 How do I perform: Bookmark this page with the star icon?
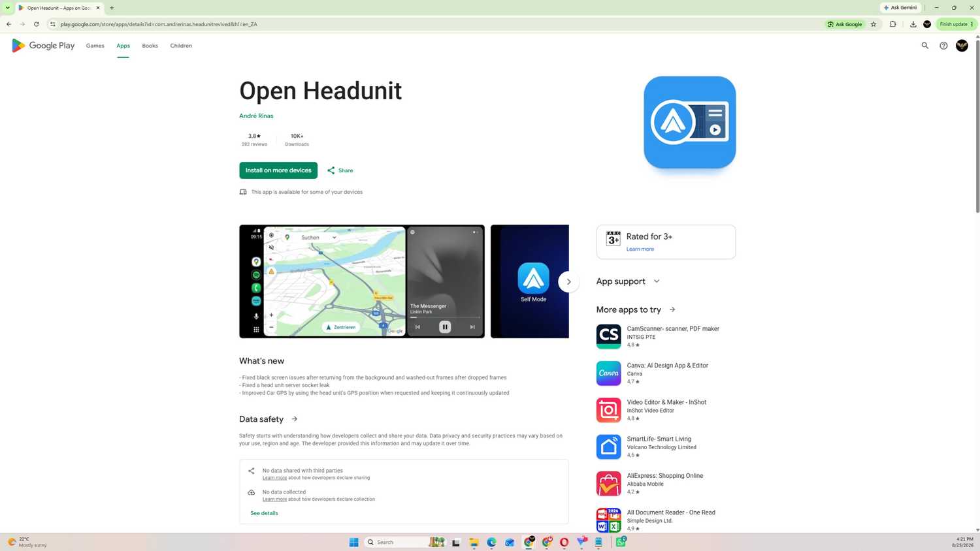[874, 24]
